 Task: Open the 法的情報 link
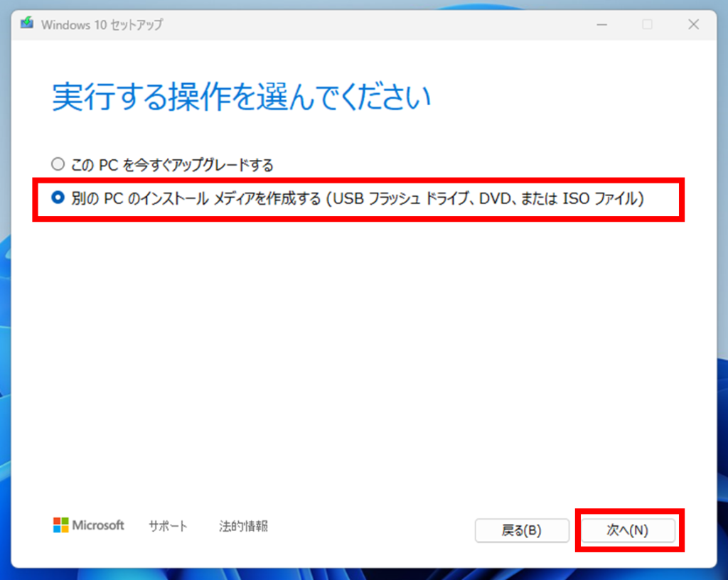(x=243, y=526)
